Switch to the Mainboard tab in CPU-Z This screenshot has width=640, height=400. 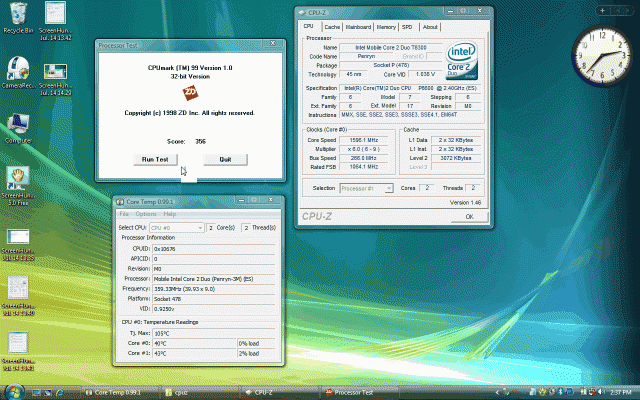click(358, 27)
